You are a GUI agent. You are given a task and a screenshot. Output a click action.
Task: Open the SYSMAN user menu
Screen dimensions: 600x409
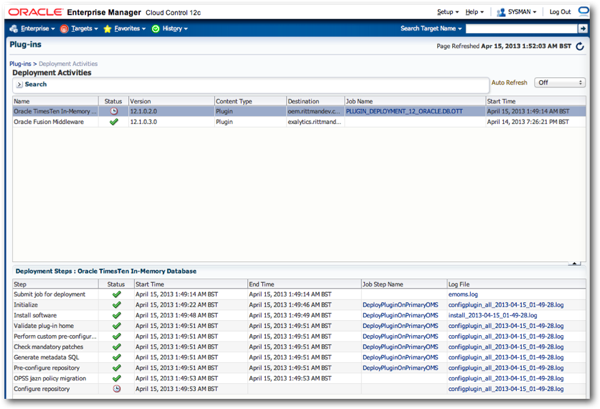[x=522, y=12]
